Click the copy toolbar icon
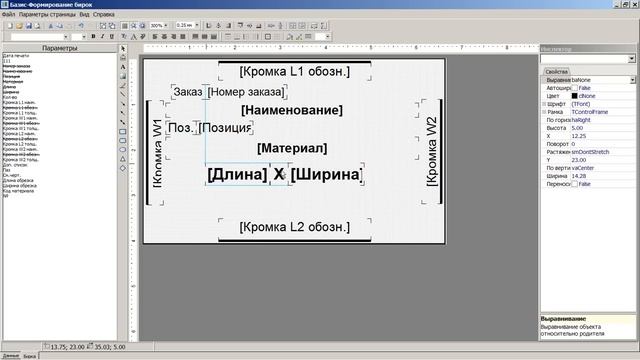Screen dimensions: 640x360 point(60,26)
